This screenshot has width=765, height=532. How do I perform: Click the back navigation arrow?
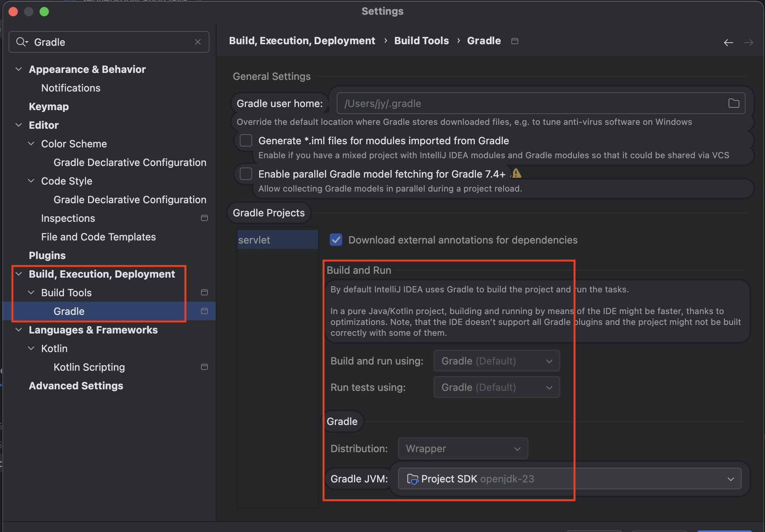coord(728,43)
